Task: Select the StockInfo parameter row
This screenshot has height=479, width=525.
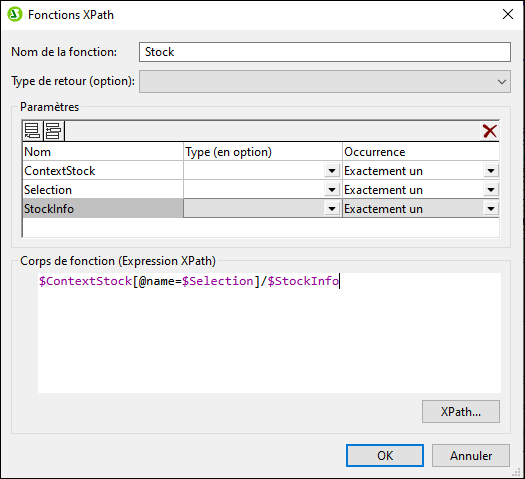Action: [x=261, y=209]
